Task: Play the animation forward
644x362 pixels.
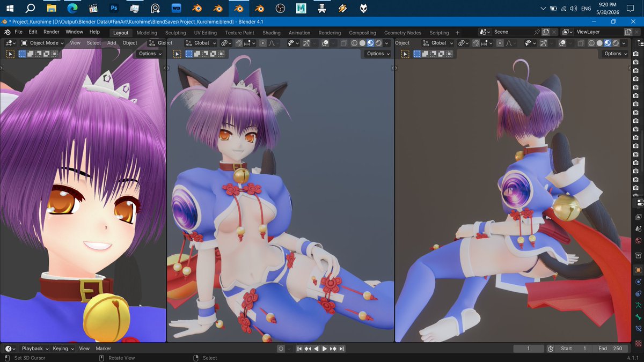Action: click(325, 349)
